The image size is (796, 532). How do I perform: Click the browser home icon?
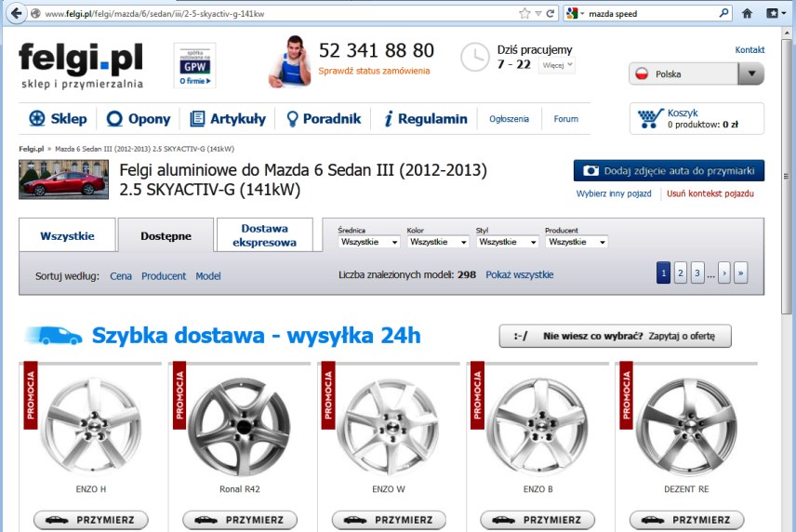(x=747, y=14)
